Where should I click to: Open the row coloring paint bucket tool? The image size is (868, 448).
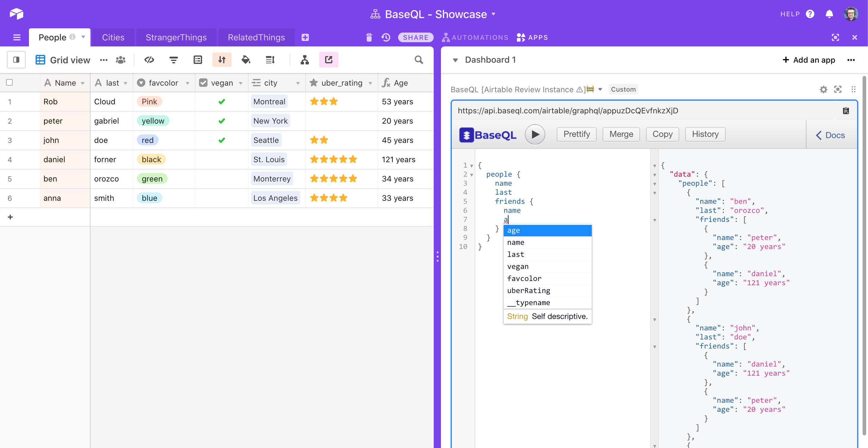[246, 60]
